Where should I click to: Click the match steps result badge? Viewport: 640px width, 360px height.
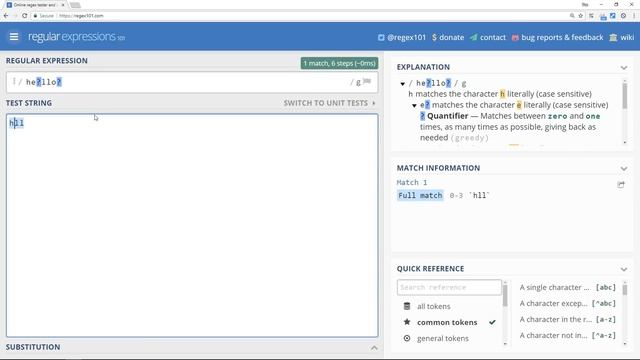pos(339,63)
